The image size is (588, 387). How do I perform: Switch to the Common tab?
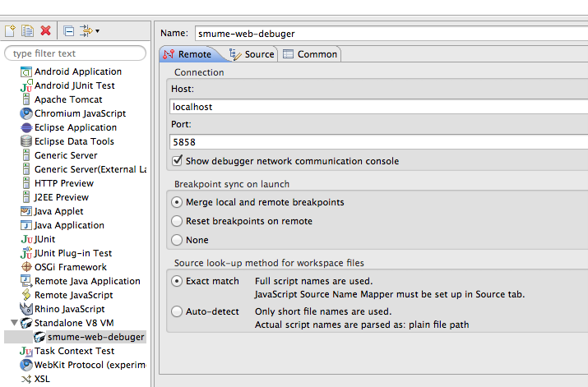point(310,54)
